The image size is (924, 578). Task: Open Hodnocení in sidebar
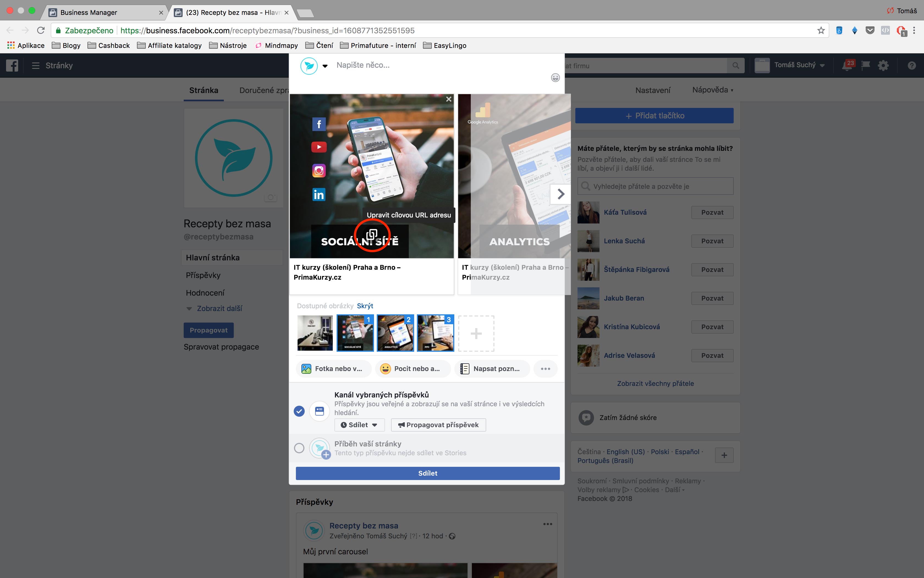(205, 293)
